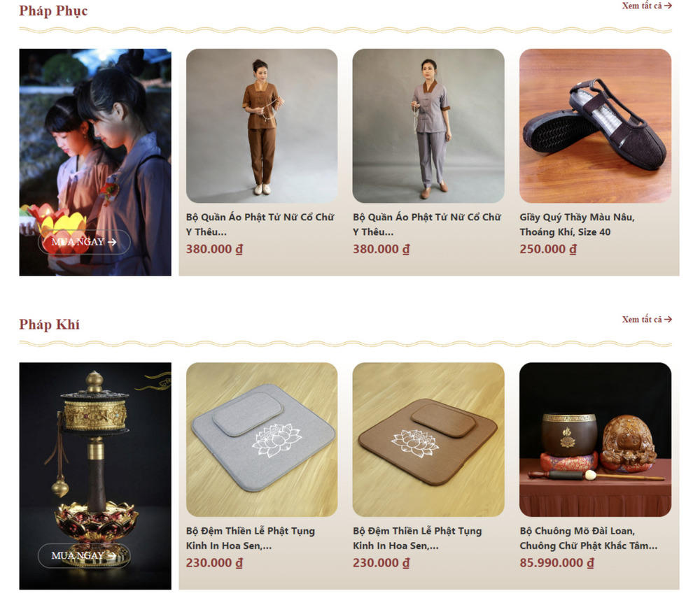The image size is (700, 598).
Task: Click the 250.000 đ price label
Action: [548, 249]
